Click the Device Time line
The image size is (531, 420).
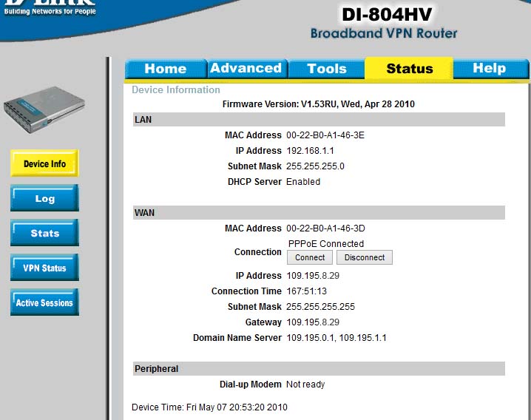[x=209, y=407]
